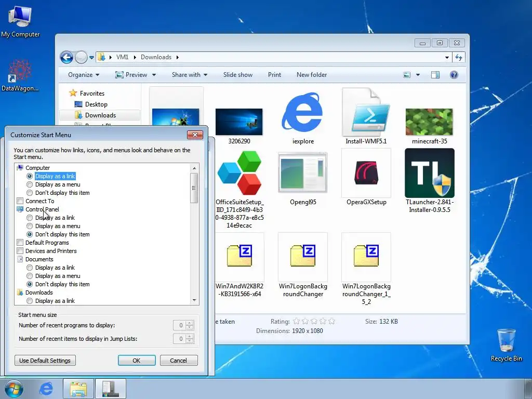Choose Documents 'Display as a link'
Image resolution: width=532 pixels, height=399 pixels.
point(30,268)
